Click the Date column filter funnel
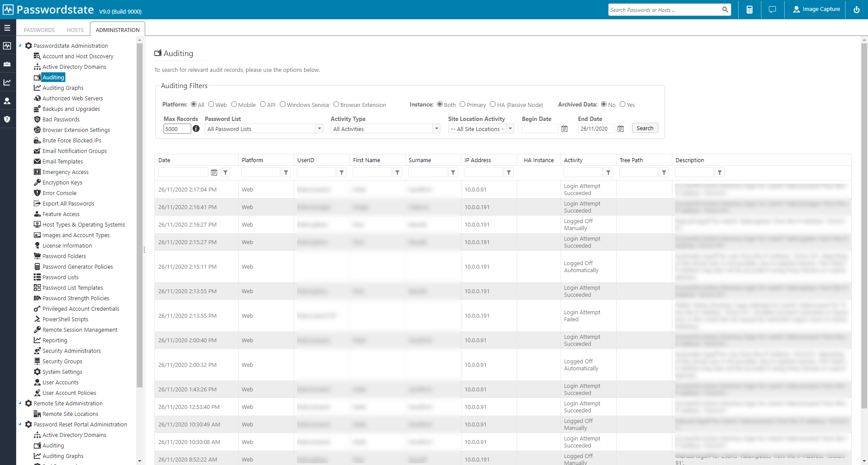 pyautogui.click(x=225, y=173)
